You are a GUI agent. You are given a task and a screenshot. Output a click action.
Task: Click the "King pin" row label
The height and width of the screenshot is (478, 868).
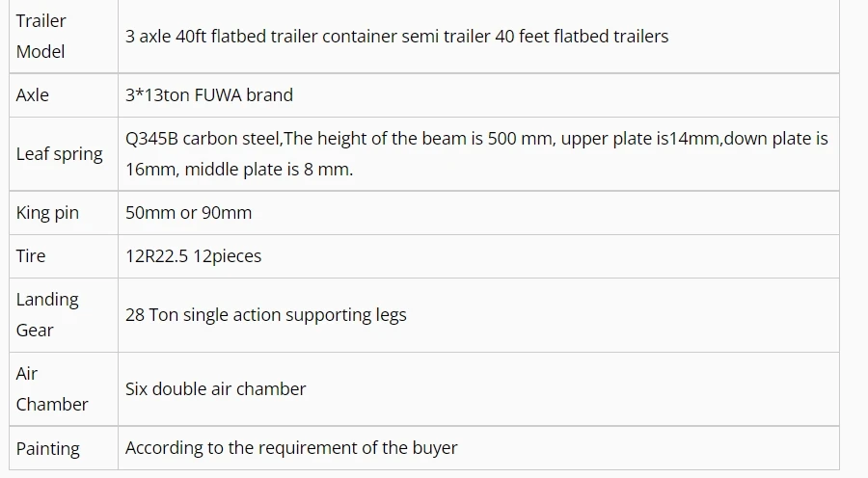[x=47, y=213]
